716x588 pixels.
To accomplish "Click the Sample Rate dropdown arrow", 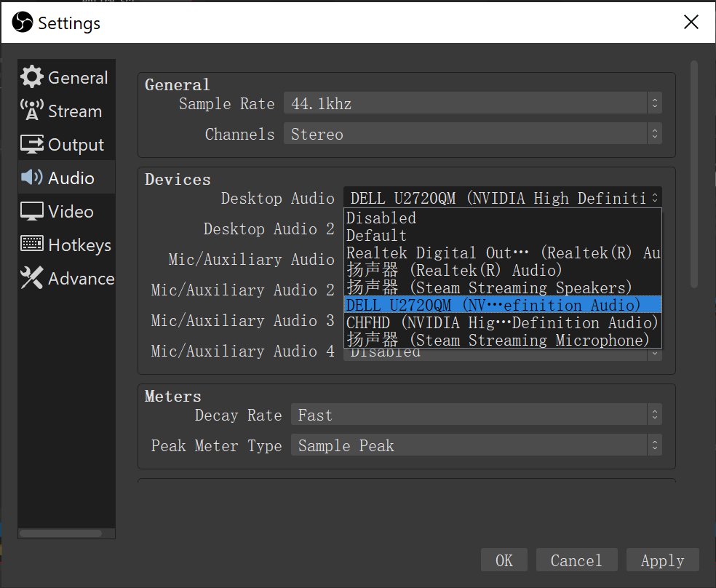I will (x=654, y=103).
